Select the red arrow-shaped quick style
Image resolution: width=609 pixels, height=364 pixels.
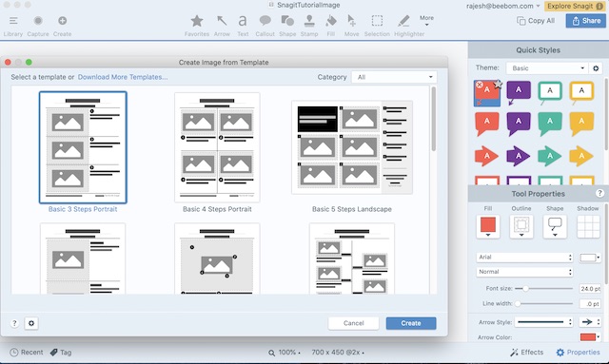pyautogui.click(x=486, y=156)
